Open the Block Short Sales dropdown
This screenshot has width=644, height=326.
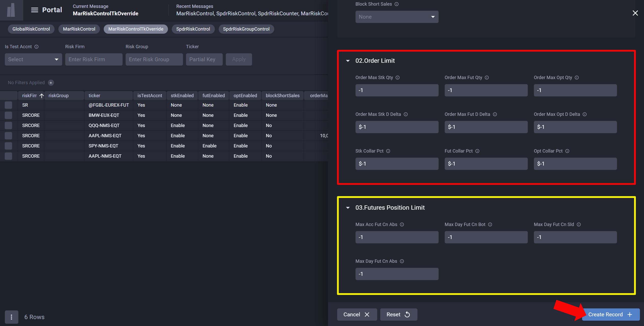pos(397,17)
